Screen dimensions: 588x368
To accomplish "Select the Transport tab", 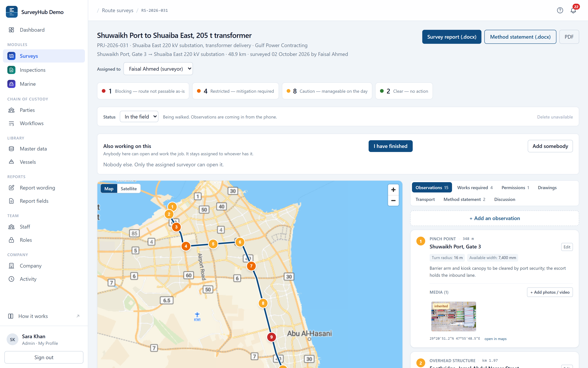I will click(425, 199).
